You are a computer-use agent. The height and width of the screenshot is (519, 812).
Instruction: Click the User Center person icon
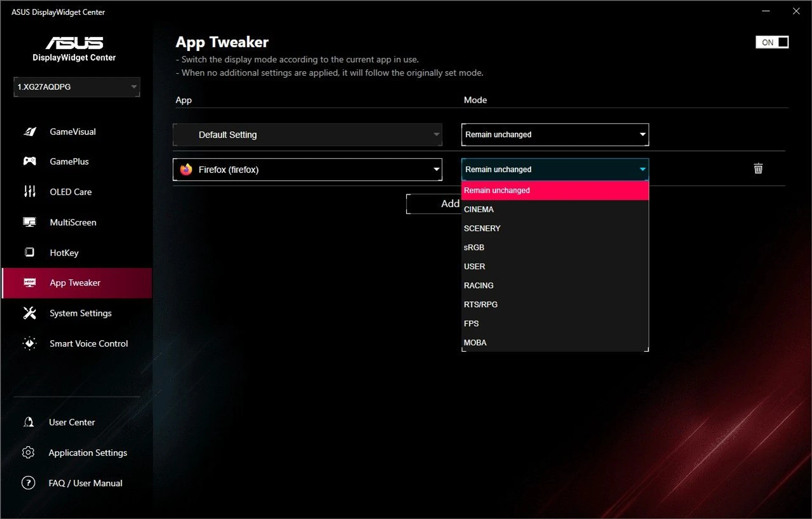click(x=28, y=422)
